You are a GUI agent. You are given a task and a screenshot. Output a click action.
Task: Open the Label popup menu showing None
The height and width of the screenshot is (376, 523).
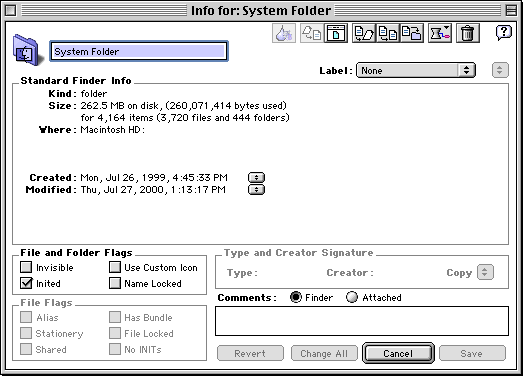click(x=416, y=70)
